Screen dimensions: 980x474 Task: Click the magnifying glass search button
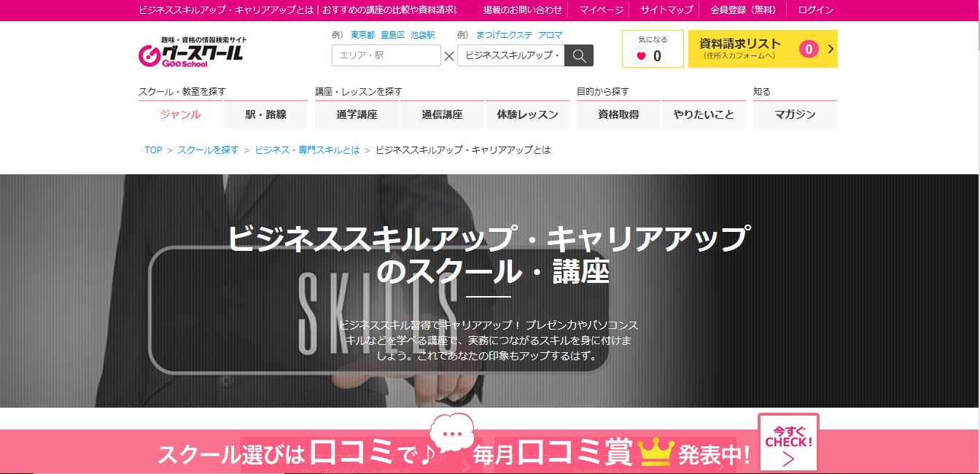579,56
